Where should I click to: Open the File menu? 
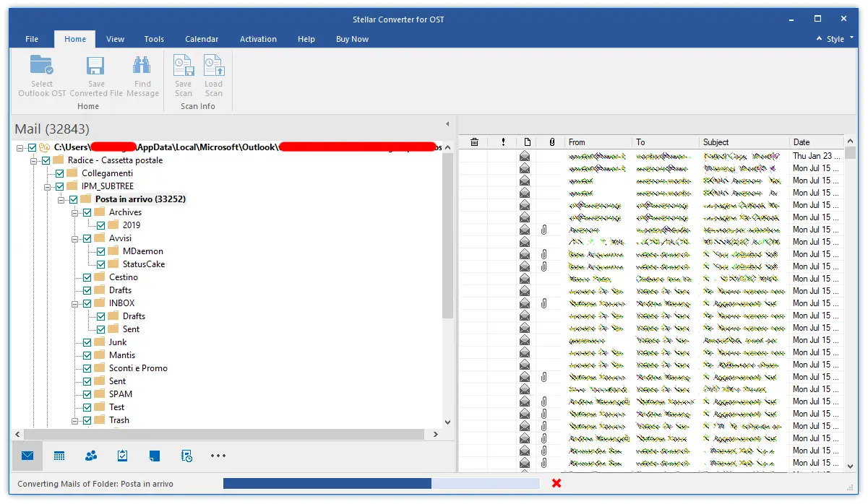[x=32, y=39]
